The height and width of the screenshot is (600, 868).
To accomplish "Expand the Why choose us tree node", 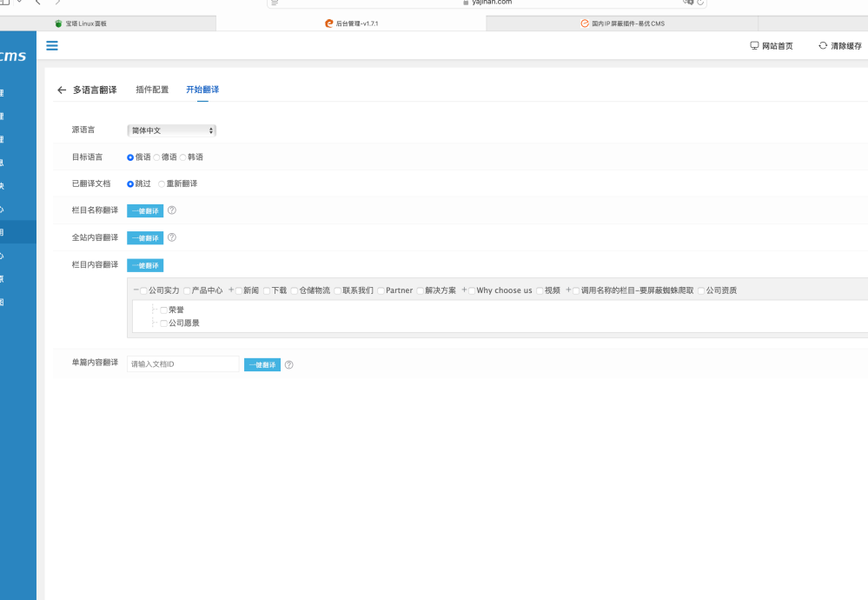I will pos(465,290).
